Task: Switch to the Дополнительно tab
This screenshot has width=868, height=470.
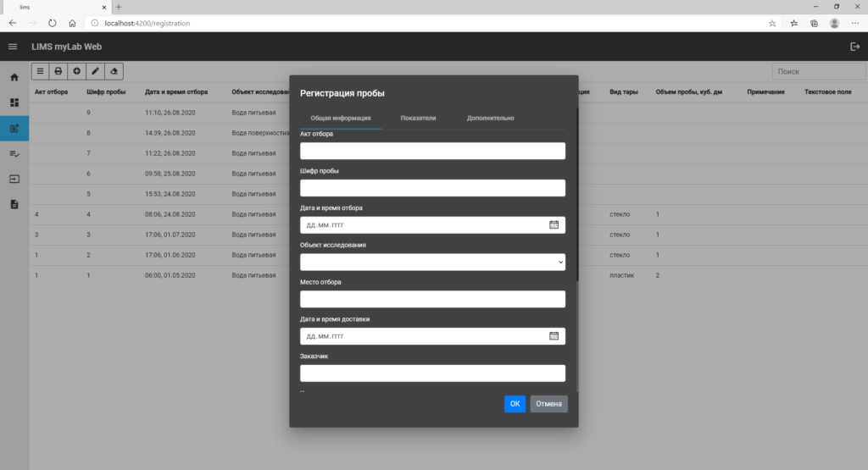Action: point(491,118)
